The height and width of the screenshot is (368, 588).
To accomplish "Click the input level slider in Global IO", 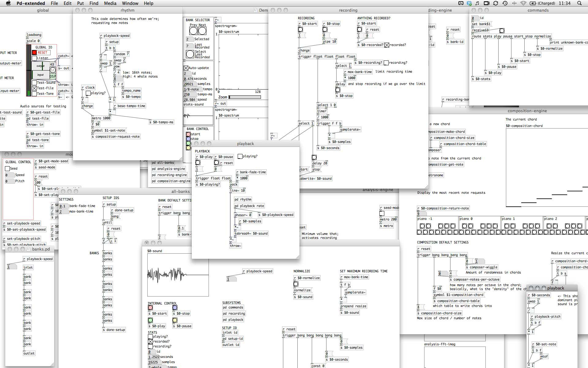I will [x=41, y=75].
